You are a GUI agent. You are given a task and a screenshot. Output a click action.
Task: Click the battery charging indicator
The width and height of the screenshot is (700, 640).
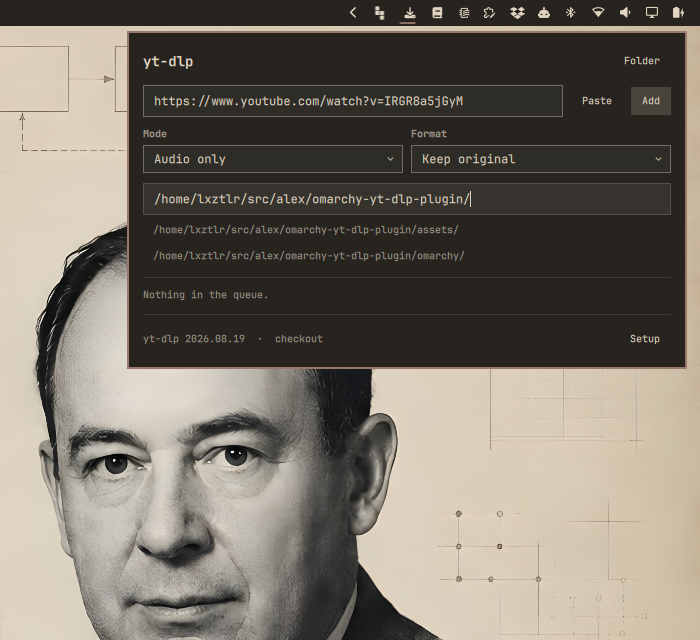pos(678,12)
